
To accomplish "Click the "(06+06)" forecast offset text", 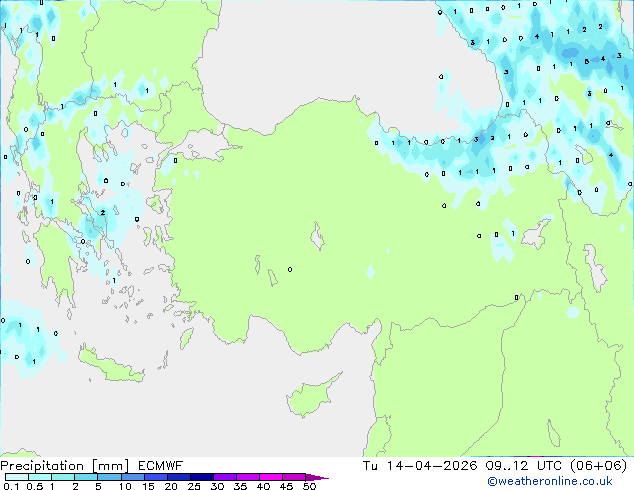I will pyautogui.click(x=598, y=466).
